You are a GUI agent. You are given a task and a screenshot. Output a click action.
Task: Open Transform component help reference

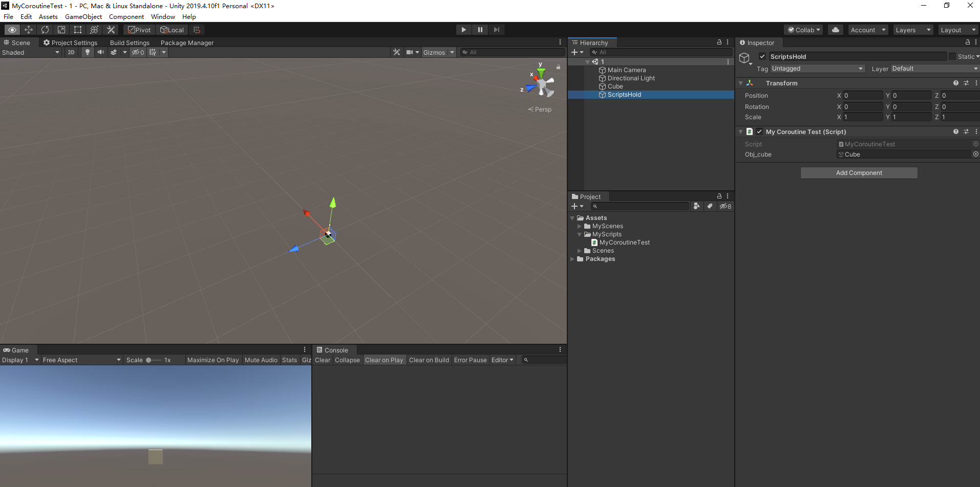click(955, 83)
